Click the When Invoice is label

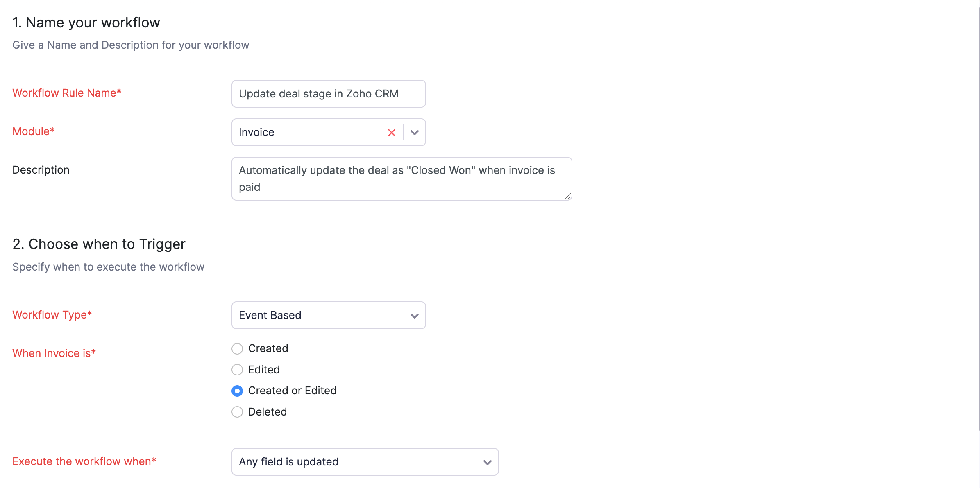pyautogui.click(x=54, y=353)
